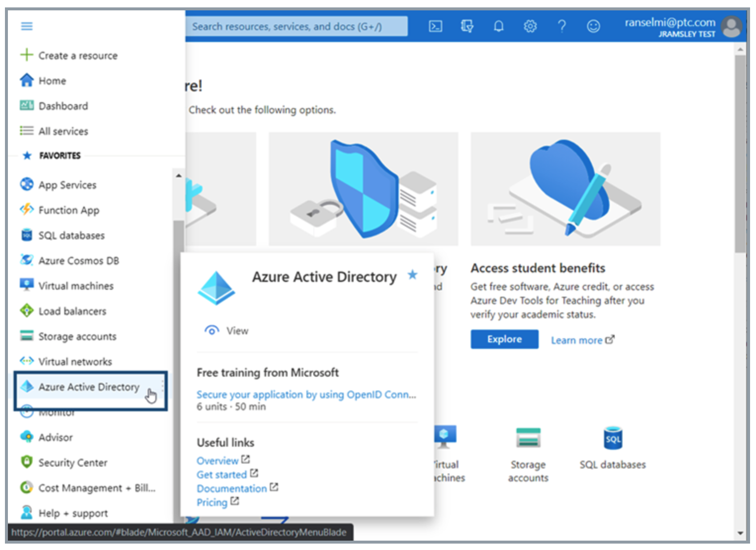The width and height of the screenshot is (756, 550).
Task: Click the Load balancers icon
Action: pos(27,311)
